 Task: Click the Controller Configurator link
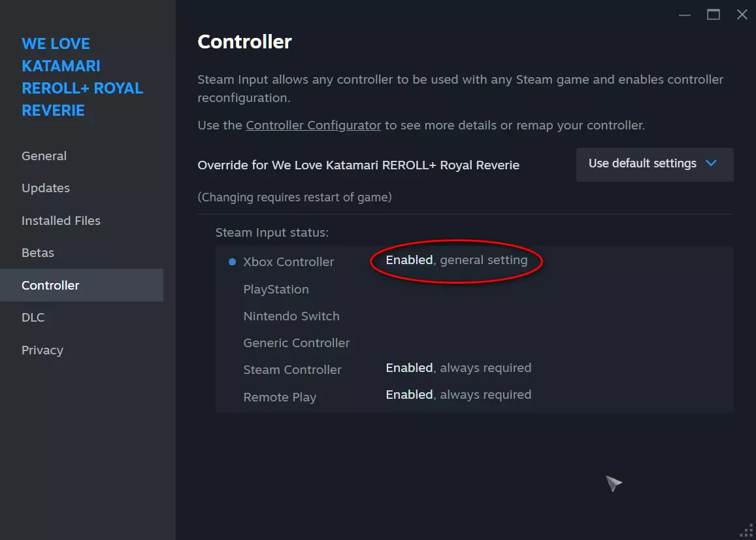(313, 125)
